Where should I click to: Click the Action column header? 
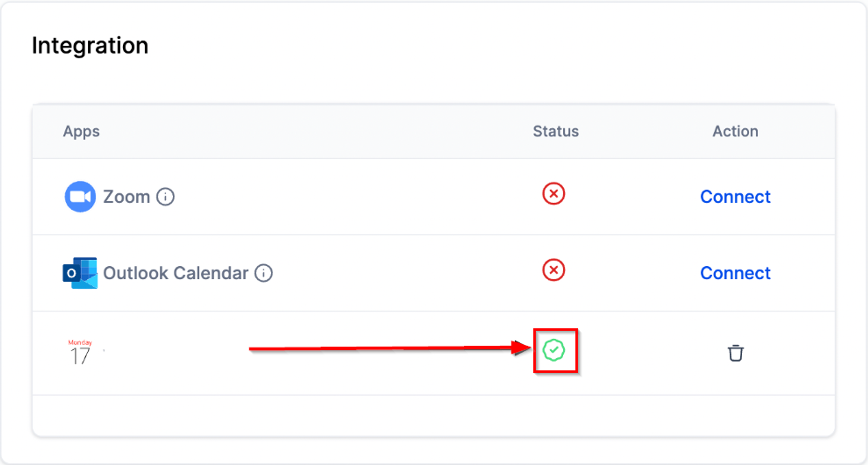click(736, 131)
